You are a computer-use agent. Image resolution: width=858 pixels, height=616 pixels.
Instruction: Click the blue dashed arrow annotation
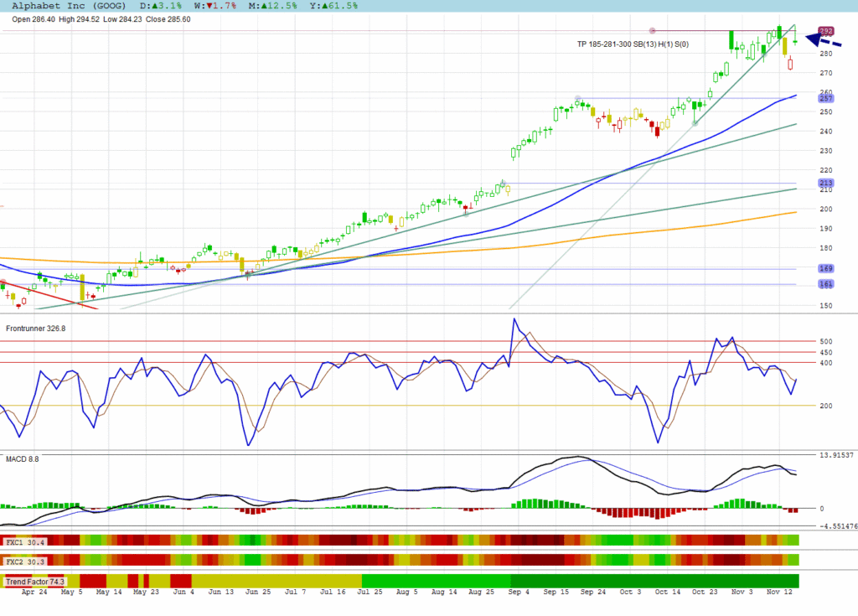pyautogui.click(x=819, y=39)
